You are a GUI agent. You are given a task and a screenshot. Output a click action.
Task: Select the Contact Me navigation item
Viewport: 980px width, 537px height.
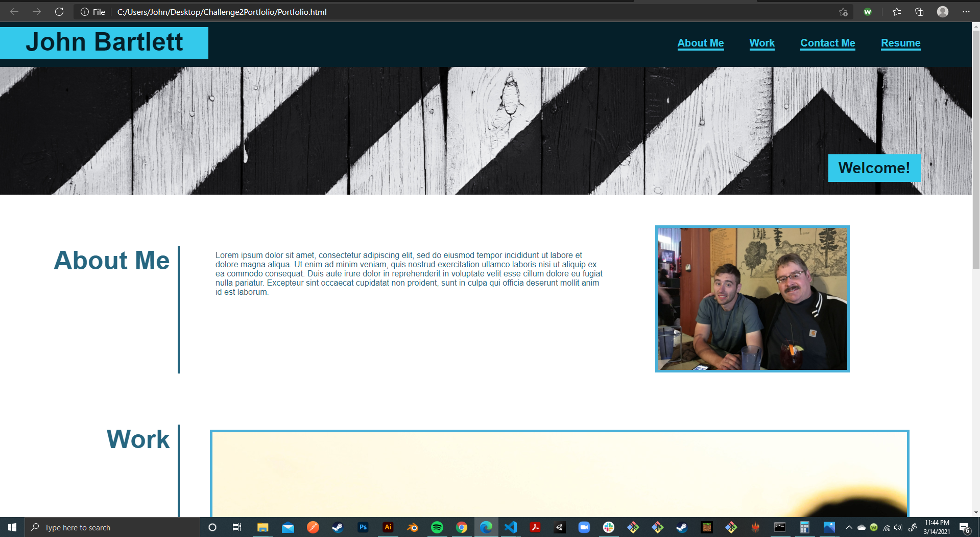(827, 43)
